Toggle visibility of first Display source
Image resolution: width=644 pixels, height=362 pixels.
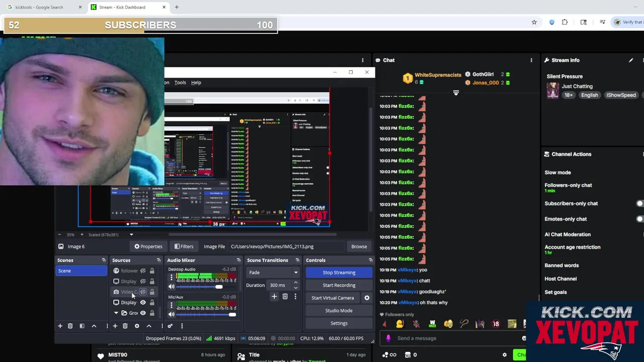[x=143, y=282]
